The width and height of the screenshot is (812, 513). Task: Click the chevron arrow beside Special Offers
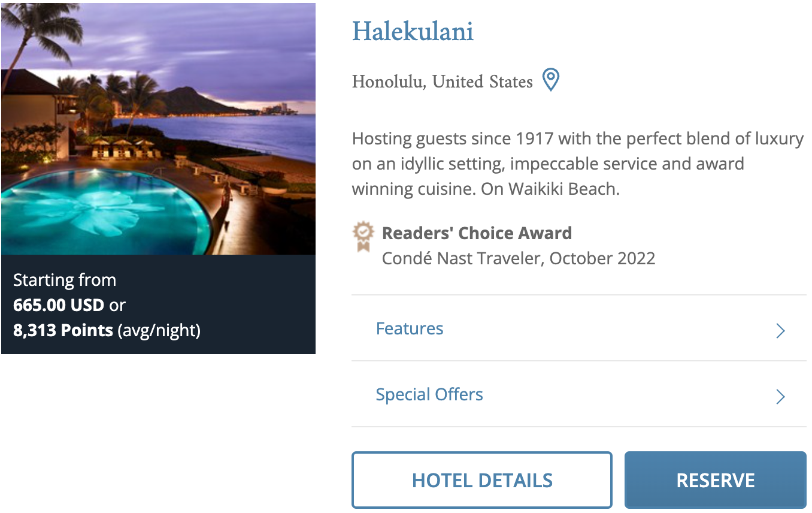[x=780, y=397]
